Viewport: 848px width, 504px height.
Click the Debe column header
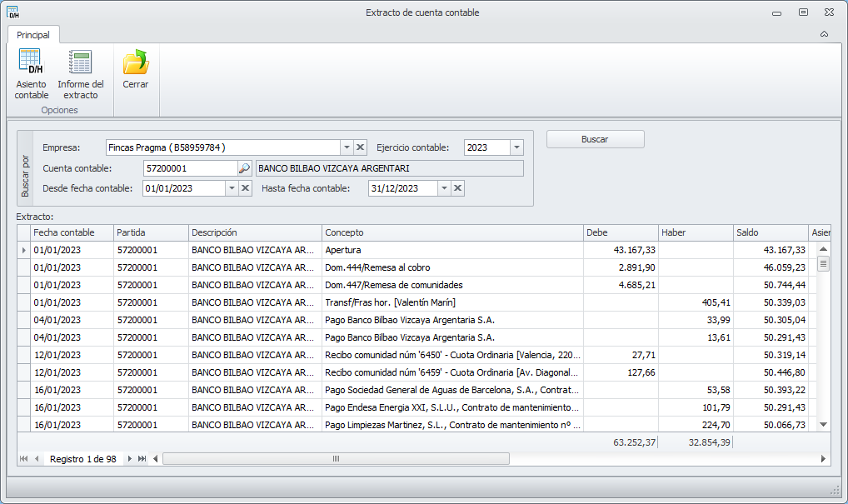coord(619,232)
